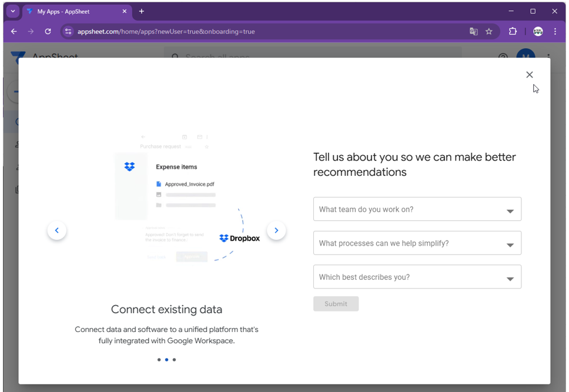Open the Chrome profile avatar
This screenshot has height=392, width=569.
pyautogui.click(x=538, y=32)
